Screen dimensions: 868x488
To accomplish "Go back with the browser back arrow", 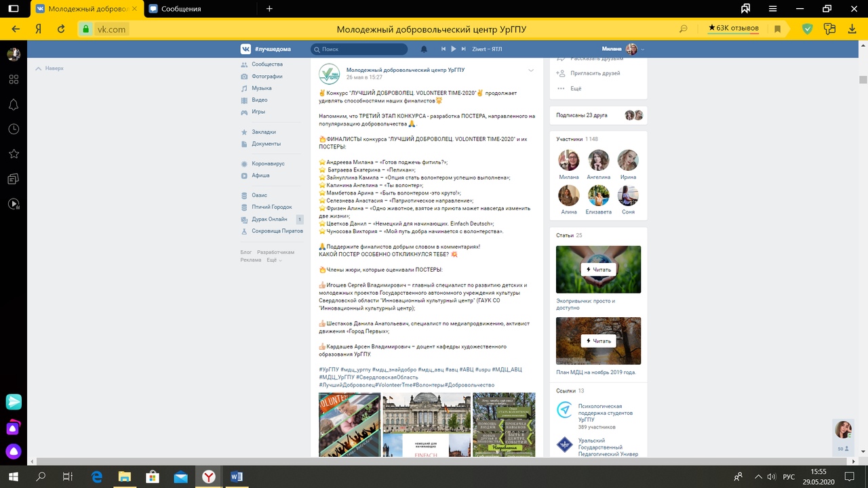I will [x=16, y=29].
